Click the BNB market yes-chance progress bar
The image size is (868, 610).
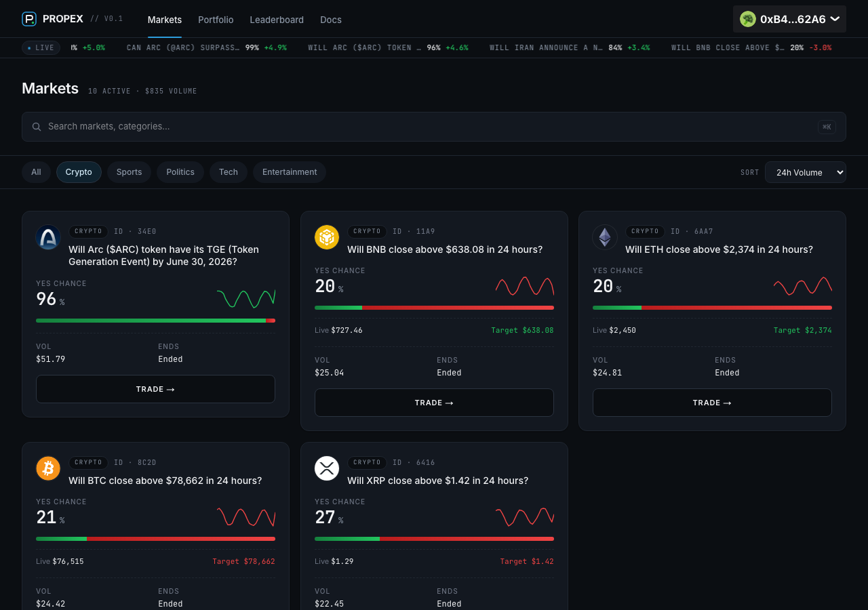(434, 308)
